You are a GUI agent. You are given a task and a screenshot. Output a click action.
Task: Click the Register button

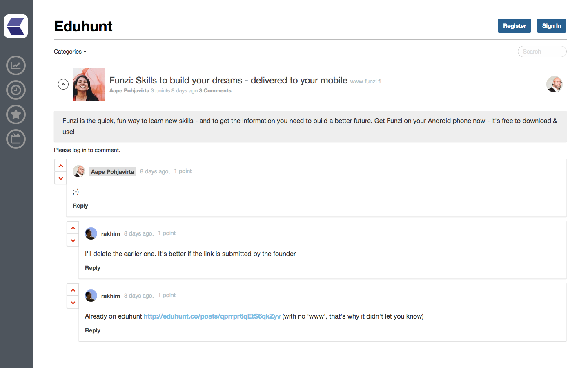pyautogui.click(x=514, y=26)
